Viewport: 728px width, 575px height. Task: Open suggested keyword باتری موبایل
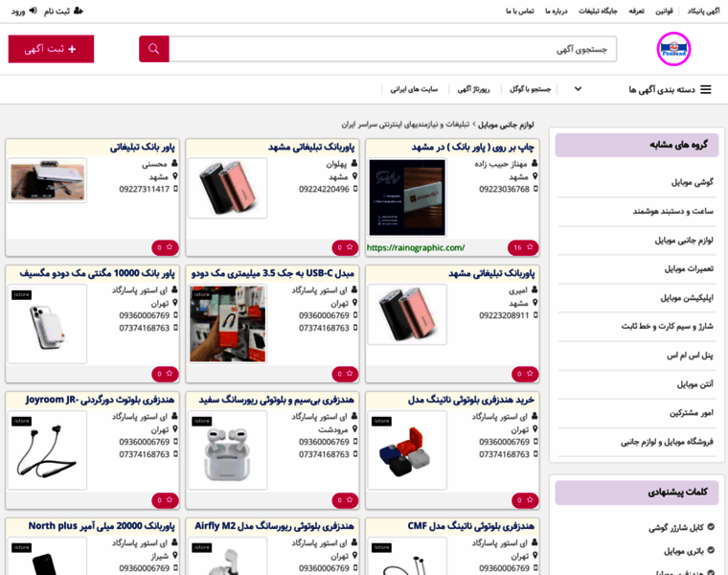(x=683, y=551)
